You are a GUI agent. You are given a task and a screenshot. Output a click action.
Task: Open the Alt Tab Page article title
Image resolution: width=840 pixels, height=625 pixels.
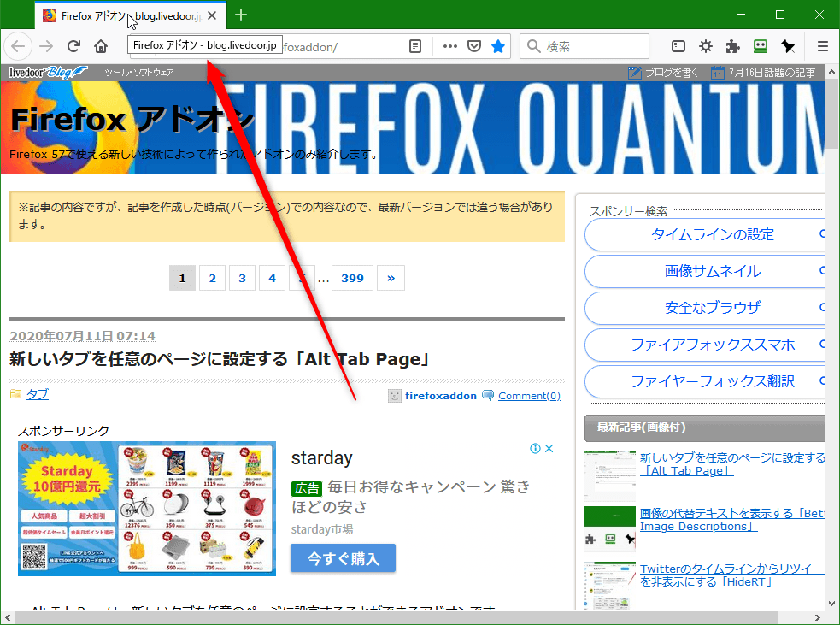(x=219, y=358)
